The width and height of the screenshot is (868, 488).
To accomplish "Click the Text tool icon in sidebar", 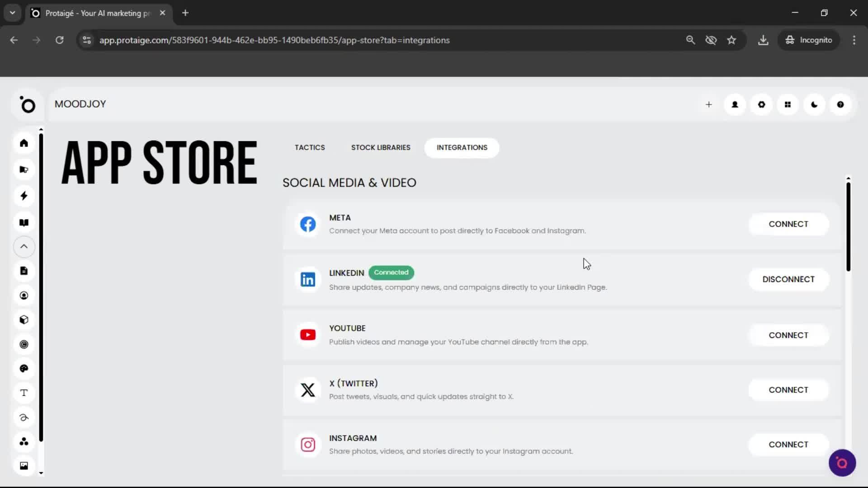I will (24, 393).
